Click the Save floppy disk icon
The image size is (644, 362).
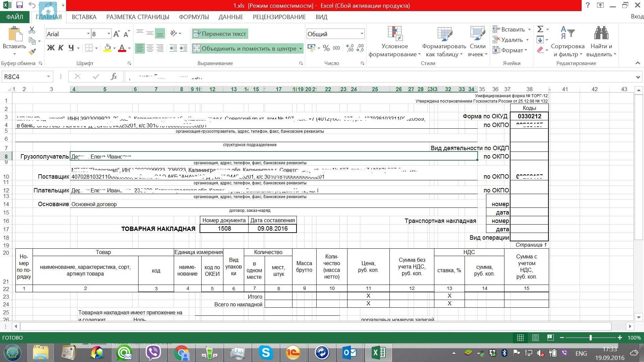pyautogui.click(x=19, y=5)
